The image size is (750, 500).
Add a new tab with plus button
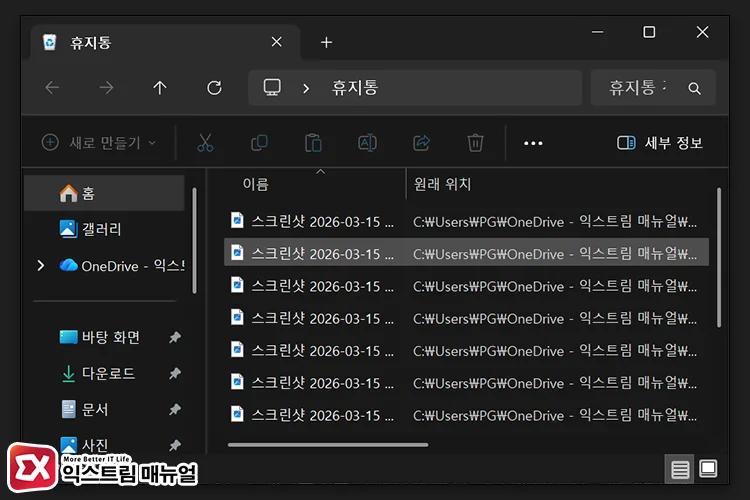click(327, 43)
